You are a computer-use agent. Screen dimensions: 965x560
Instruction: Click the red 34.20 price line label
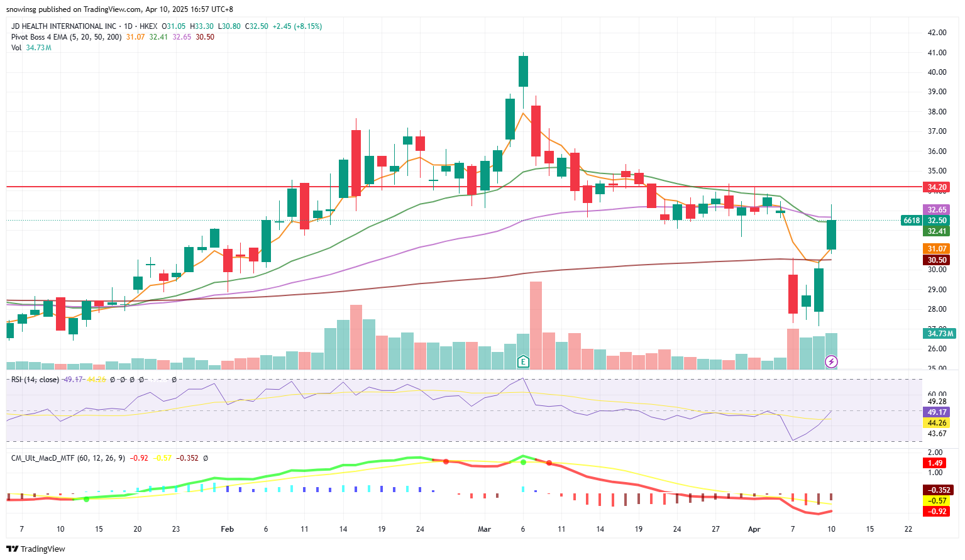pos(937,187)
